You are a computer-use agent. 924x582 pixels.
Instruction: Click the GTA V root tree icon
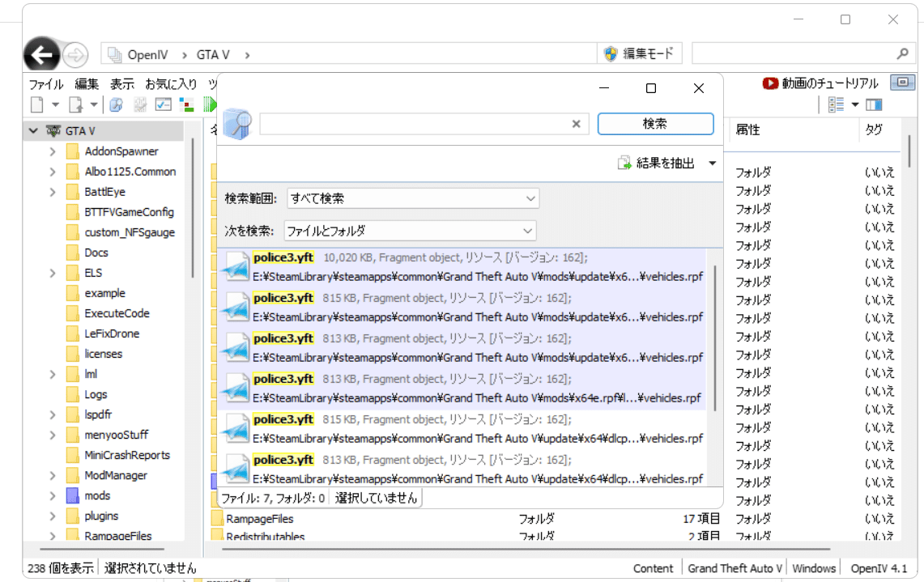pyautogui.click(x=53, y=131)
